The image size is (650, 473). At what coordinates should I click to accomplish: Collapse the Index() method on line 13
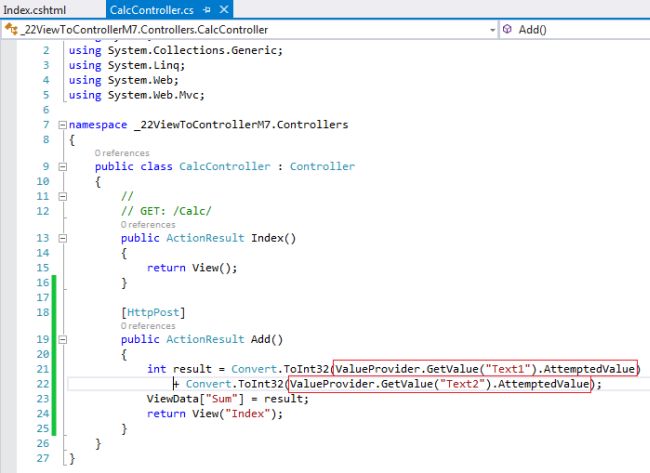pyautogui.click(x=63, y=238)
